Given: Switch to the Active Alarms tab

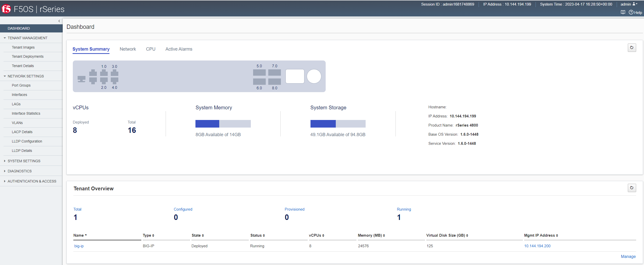Looking at the screenshot, I should (179, 49).
